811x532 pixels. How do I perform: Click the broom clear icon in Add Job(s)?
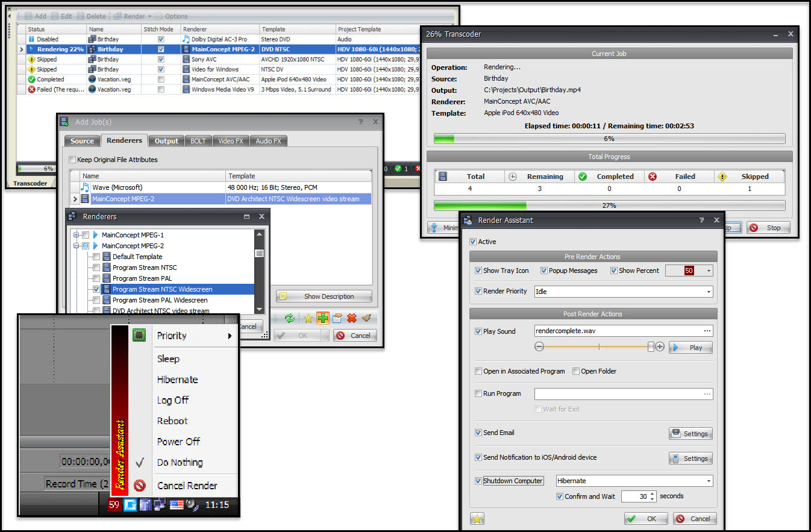tap(366, 318)
